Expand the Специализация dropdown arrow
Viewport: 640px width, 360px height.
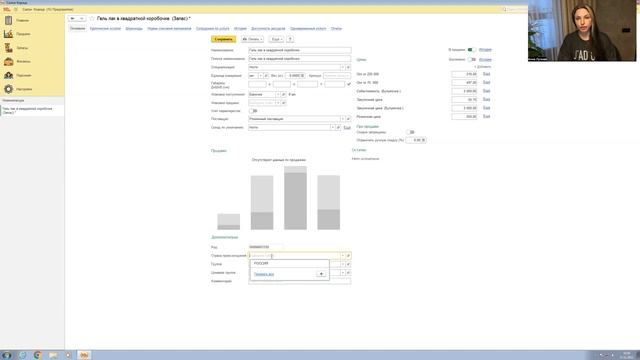342,67
